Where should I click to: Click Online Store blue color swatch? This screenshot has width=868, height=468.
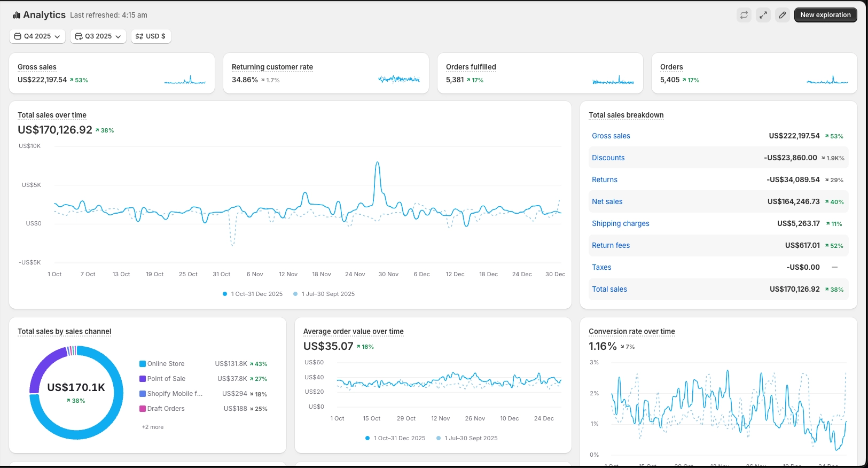(x=143, y=364)
